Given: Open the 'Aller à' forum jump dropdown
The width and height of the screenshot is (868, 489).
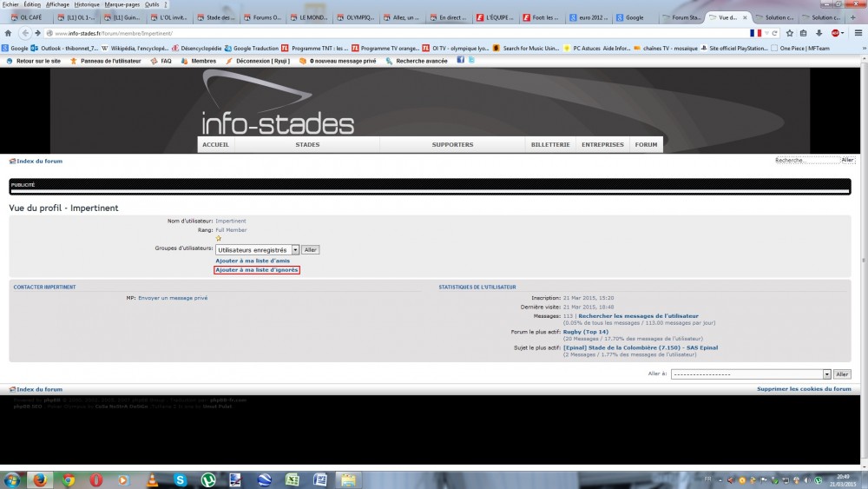Looking at the screenshot, I should pos(826,374).
